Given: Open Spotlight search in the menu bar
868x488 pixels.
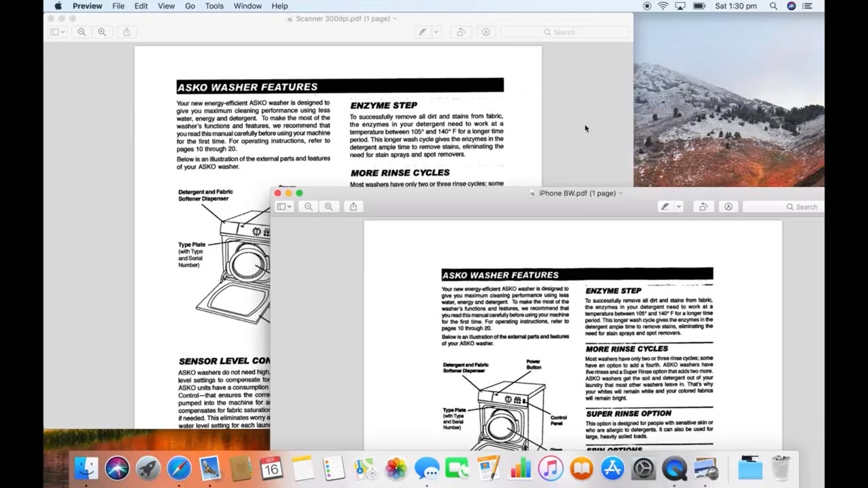Looking at the screenshot, I should coord(774,6).
